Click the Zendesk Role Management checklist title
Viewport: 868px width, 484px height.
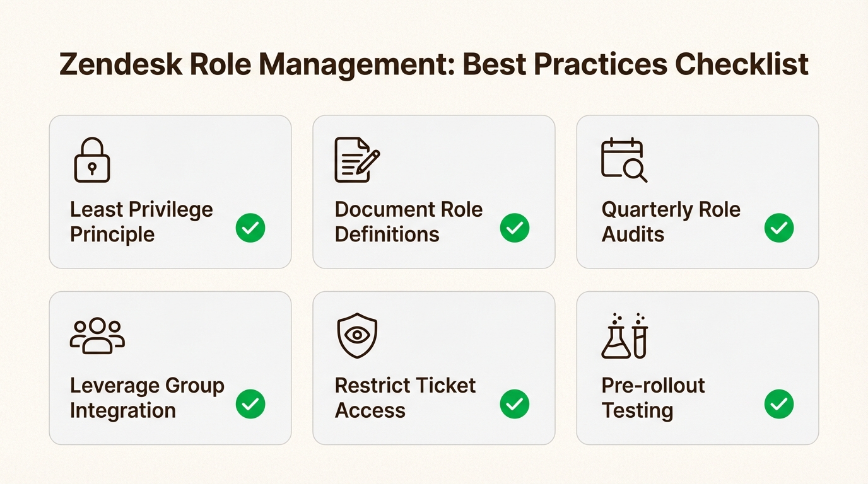pyautogui.click(x=434, y=65)
